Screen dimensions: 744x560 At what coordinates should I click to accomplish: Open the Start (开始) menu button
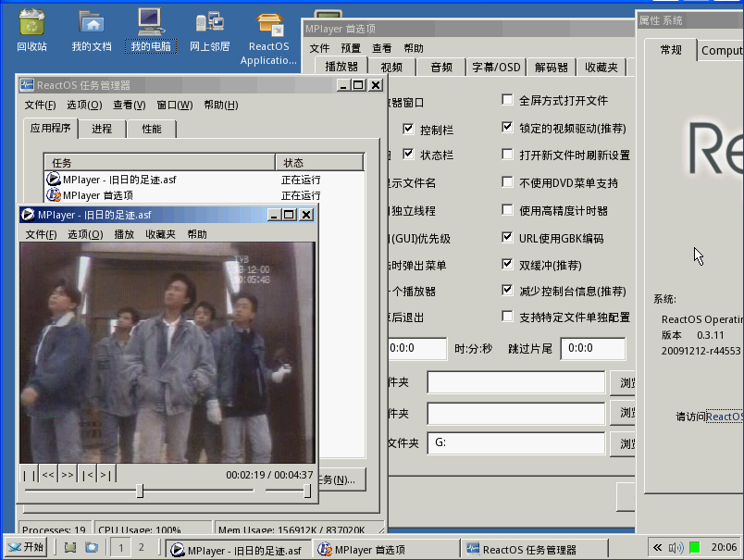(26, 547)
